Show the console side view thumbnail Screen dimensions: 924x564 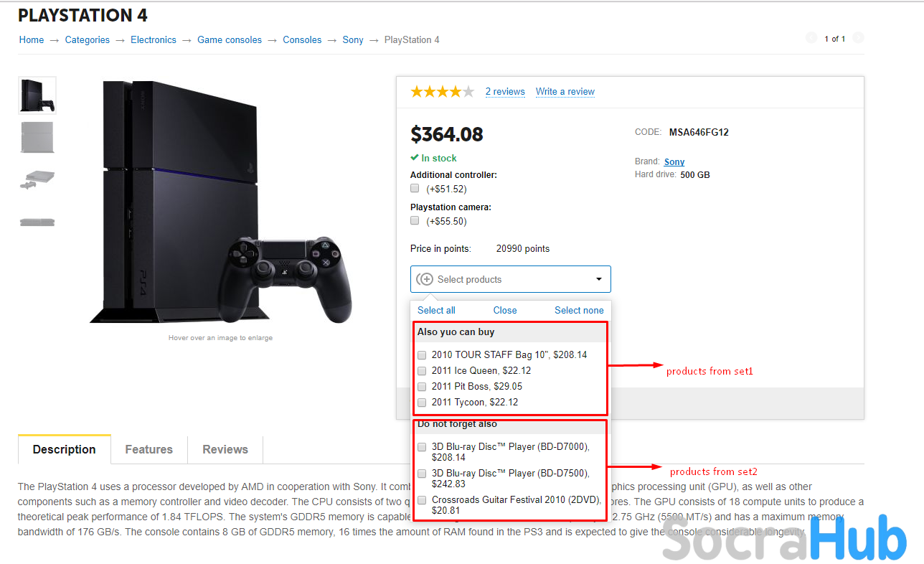point(37,222)
